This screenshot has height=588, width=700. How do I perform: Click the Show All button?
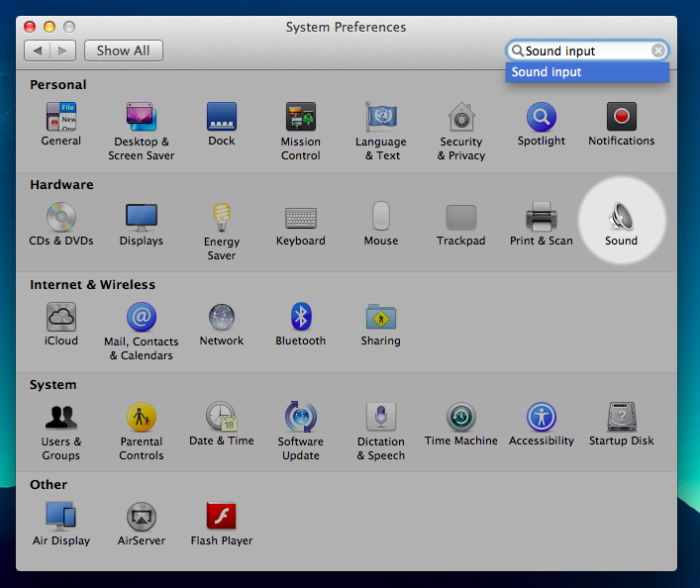[x=124, y=50]
